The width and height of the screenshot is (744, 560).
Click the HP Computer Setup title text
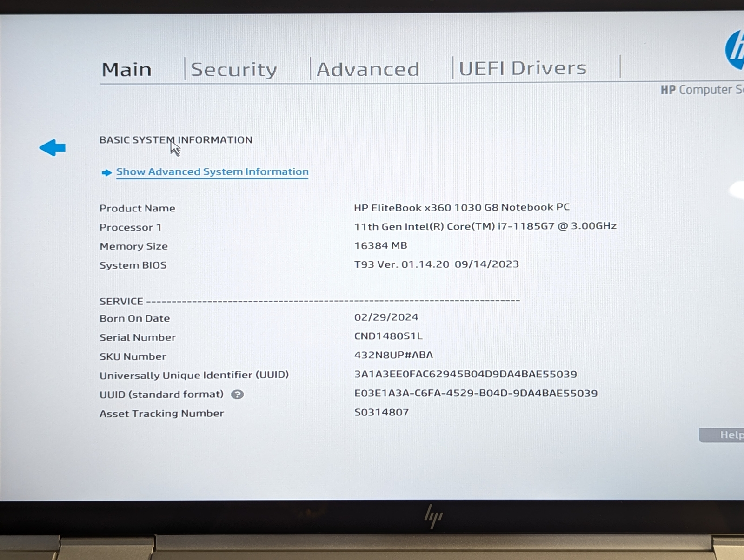(x=702, y=90)
